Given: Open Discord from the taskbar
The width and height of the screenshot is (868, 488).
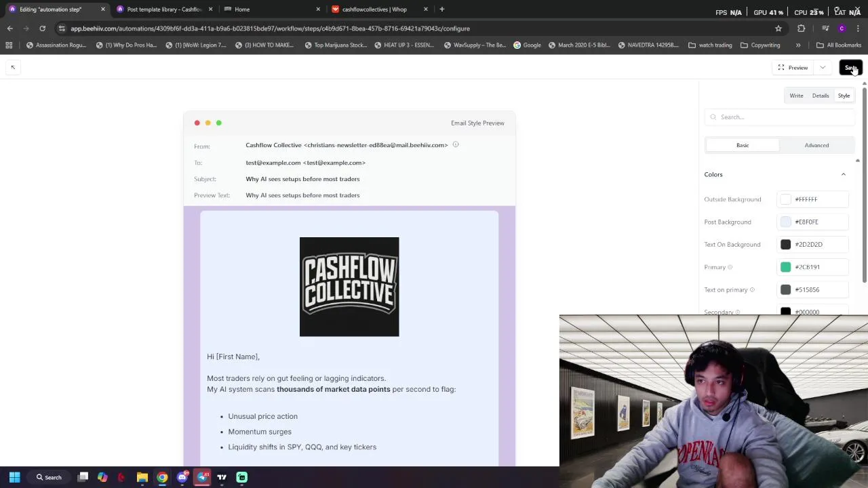Looking at the screenshot, I should point(182,477).
